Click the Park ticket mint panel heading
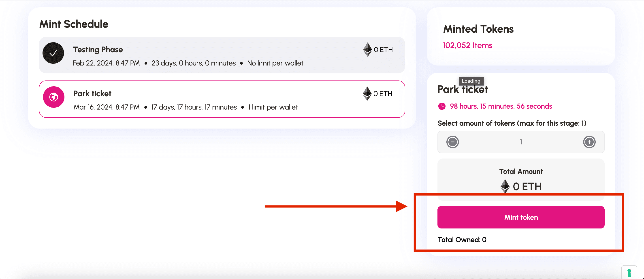Viewport: 644px width, 279px height. click(x=463, y=89)
